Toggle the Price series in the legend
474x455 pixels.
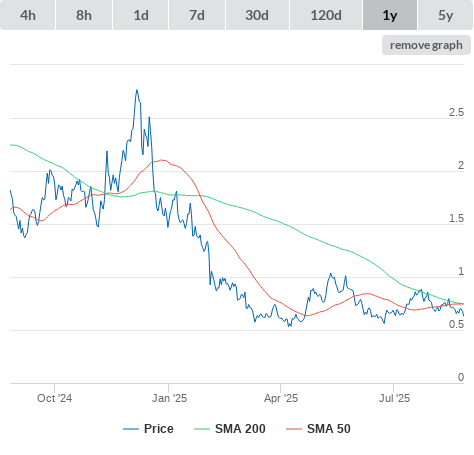pos(159,429)
